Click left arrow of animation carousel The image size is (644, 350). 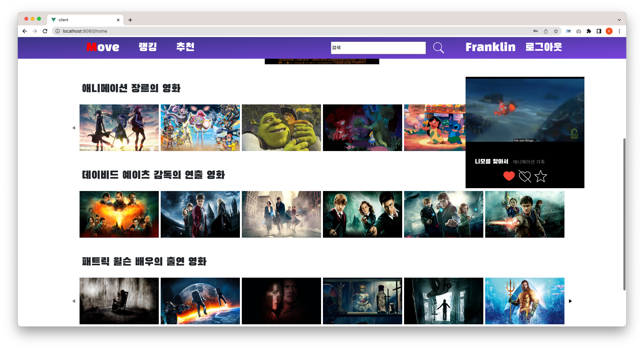(x=74, y=128)
